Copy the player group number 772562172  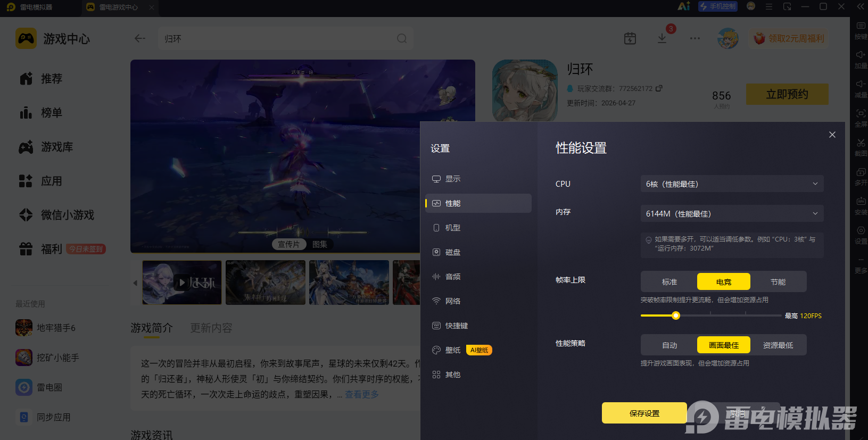pos(659,88)
